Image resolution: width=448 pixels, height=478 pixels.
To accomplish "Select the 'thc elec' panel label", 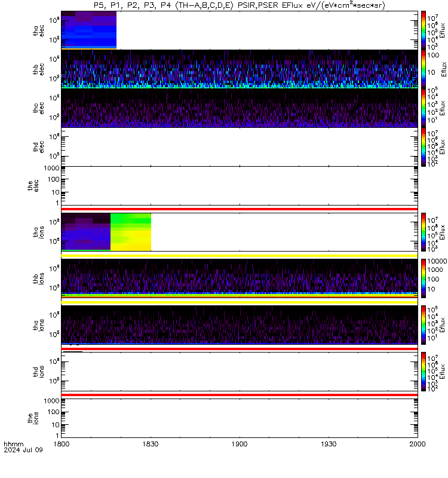I will point(38,108).
